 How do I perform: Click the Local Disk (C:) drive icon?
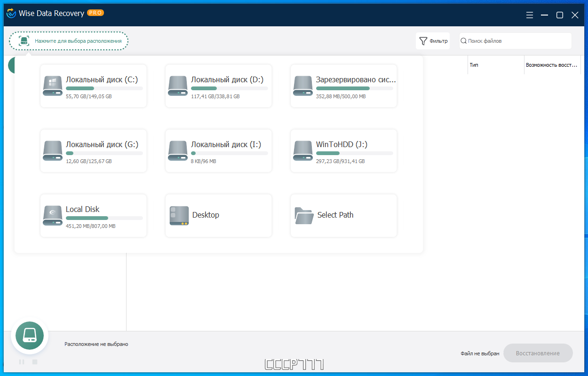point(52,86)
